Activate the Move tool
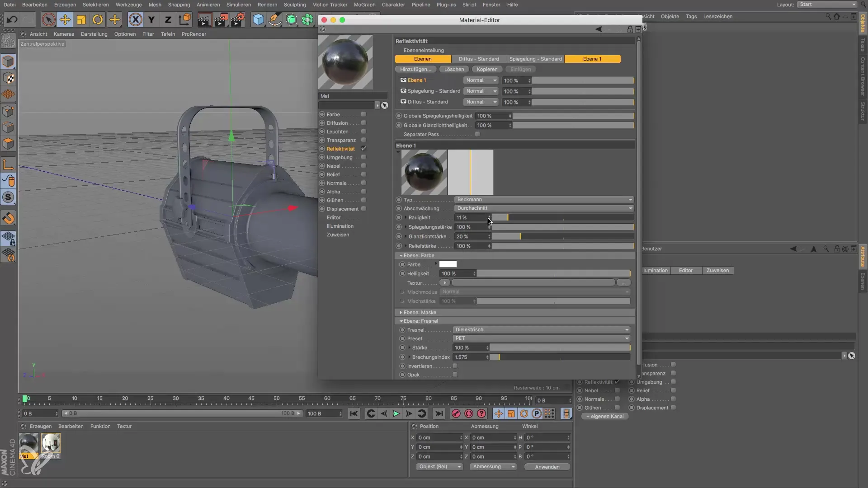This screenshot has width=868, height=488. [x=65, y=19]
